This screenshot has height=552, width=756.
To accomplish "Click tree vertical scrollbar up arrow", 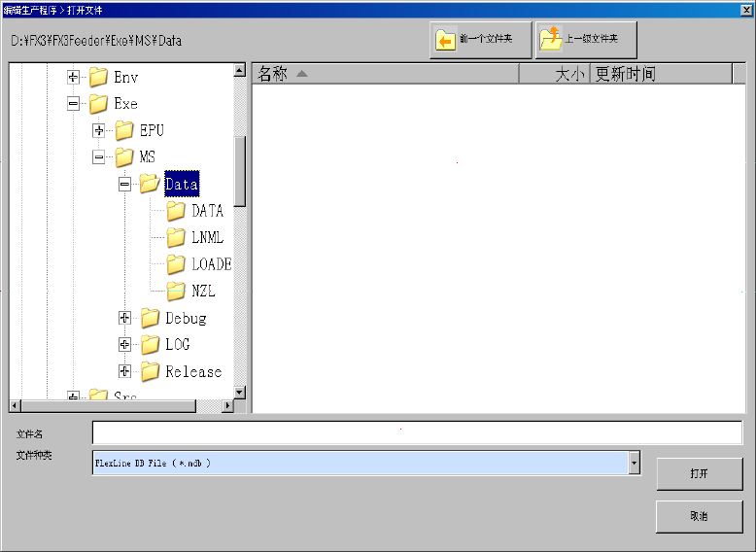I will tap(240, 70).
